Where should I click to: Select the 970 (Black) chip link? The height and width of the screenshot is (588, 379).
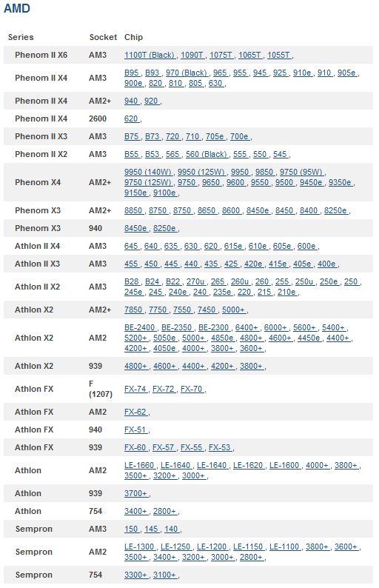(187, 73)
